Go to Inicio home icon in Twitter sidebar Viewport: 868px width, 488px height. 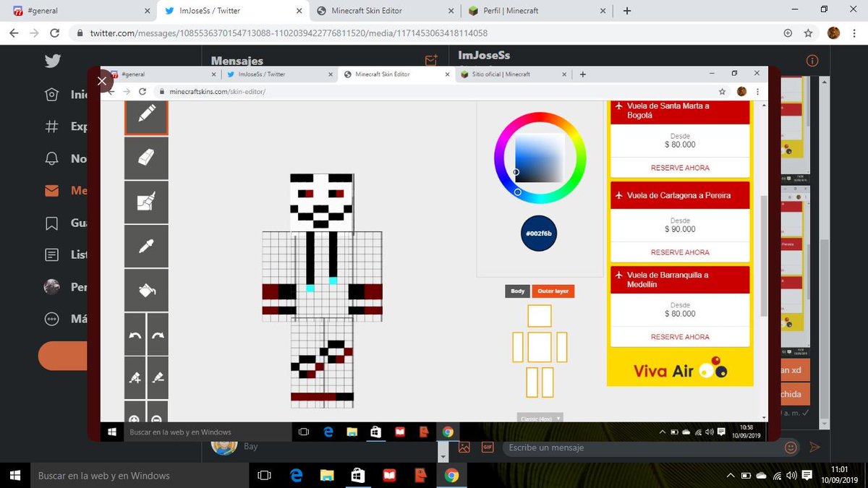tap(51, 95)
